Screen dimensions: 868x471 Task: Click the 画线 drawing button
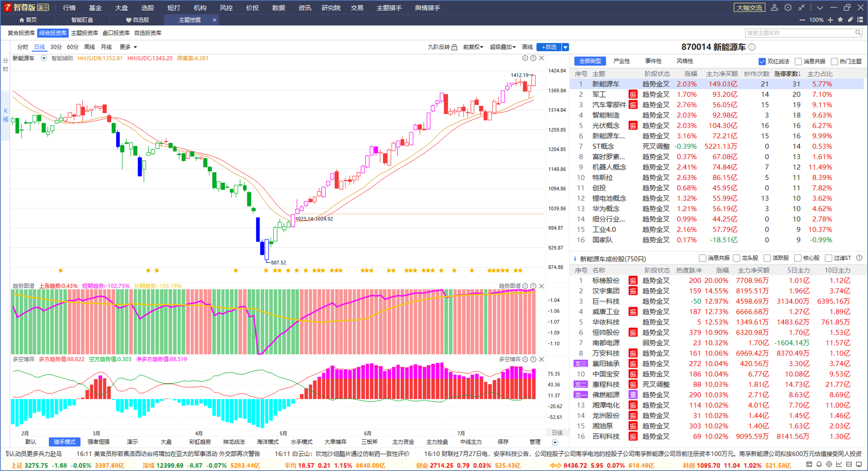[x=527, y=47]
